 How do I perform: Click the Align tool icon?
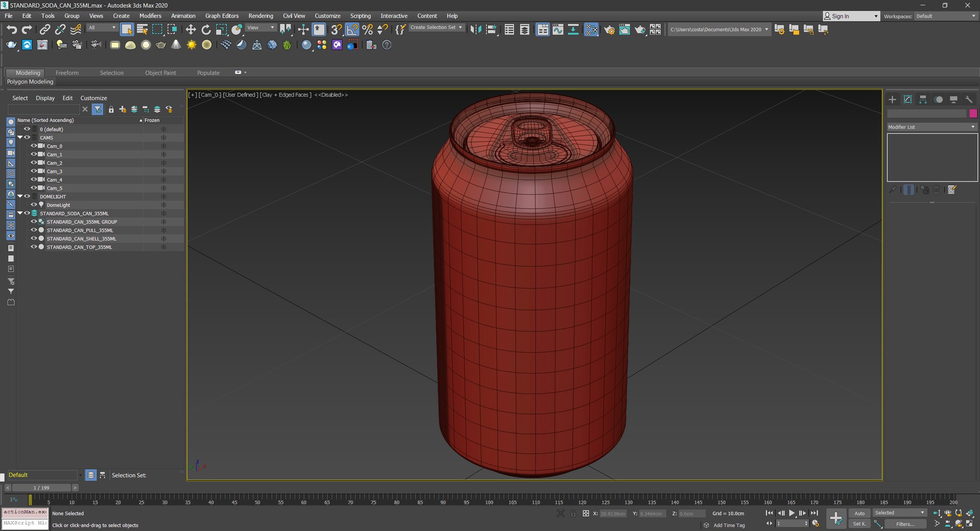tap(491, 30)
